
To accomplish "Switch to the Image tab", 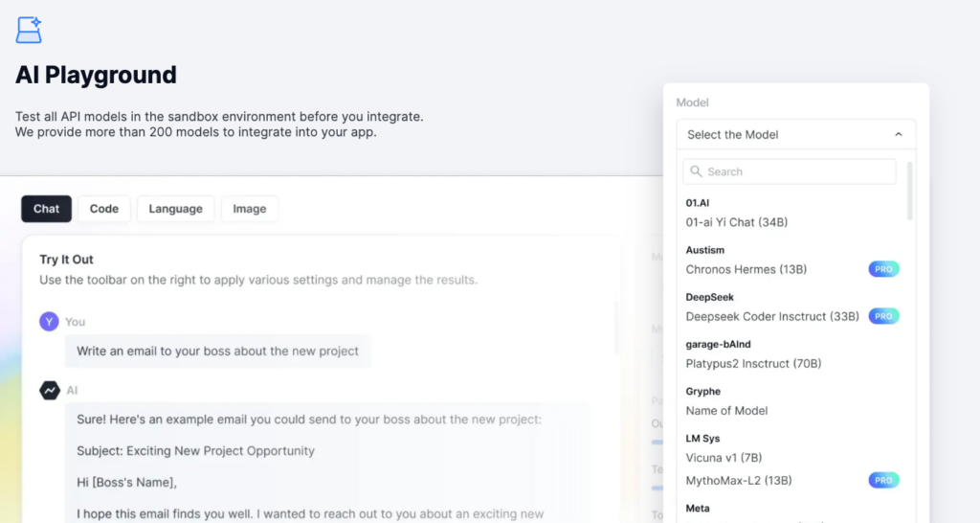I will (250, 209).
